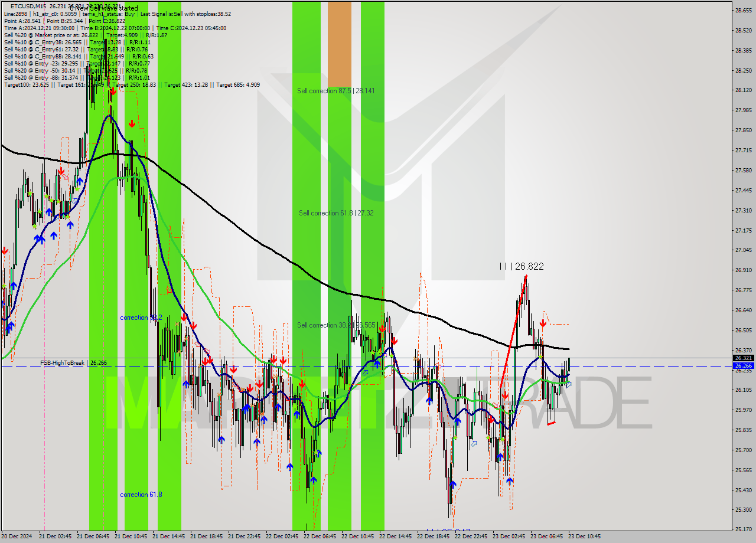Click the 25.970 price axis label
Screen dimensions: 756x543
743,410
